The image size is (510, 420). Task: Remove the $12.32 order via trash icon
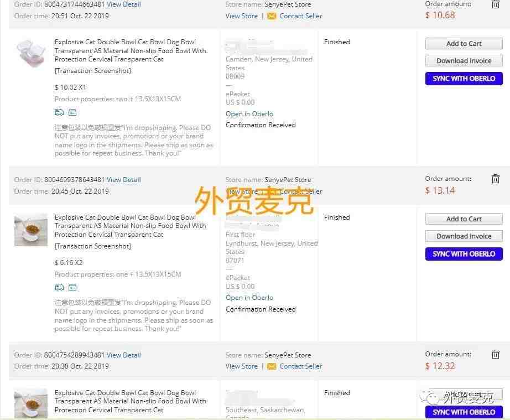click(495, 354)
